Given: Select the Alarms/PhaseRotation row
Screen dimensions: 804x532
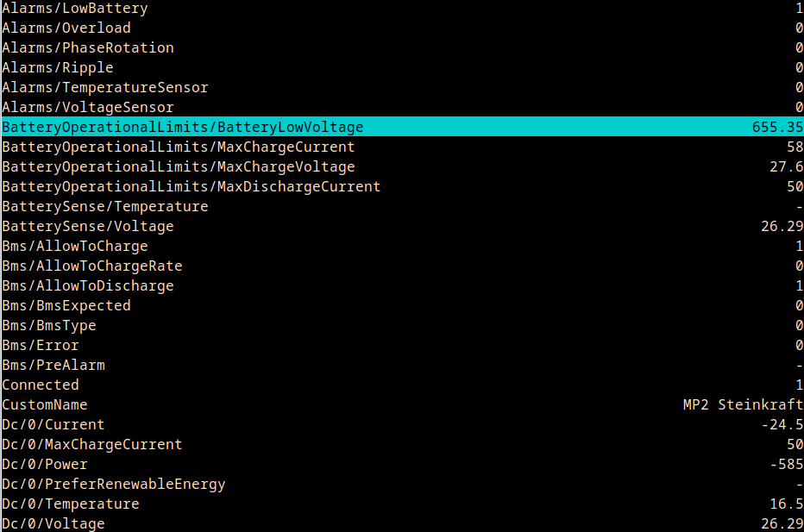Looking at the screenshot, I should point(88,48).
